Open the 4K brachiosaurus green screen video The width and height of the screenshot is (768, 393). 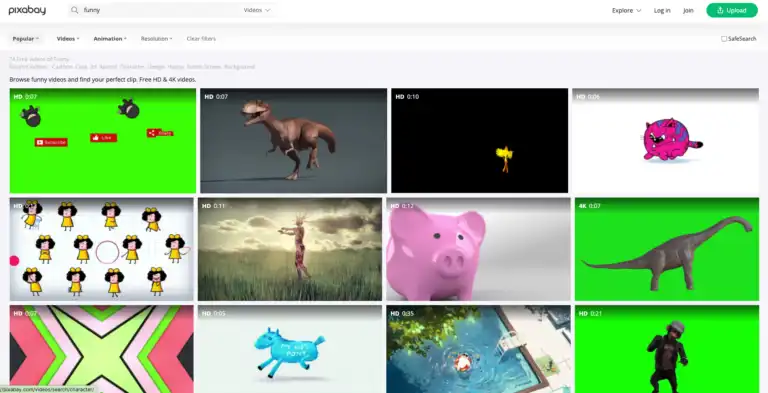(x=667, y=249)
